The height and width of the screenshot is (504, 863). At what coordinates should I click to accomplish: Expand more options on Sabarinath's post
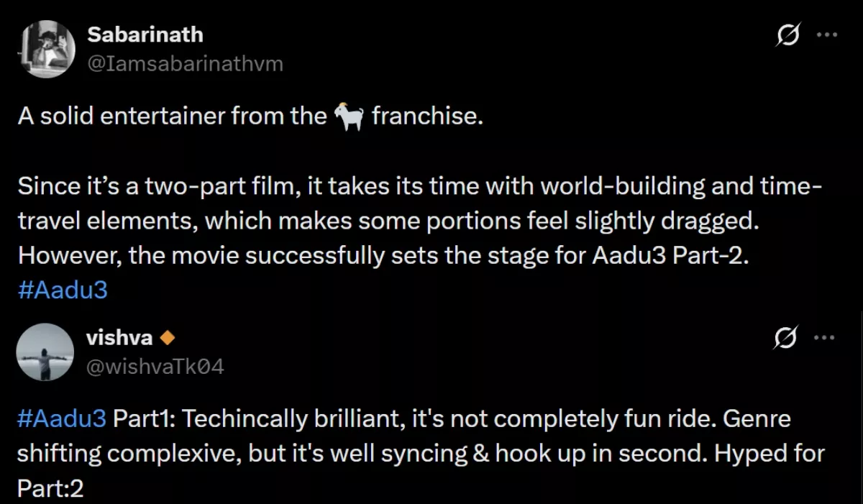[826, 35]
